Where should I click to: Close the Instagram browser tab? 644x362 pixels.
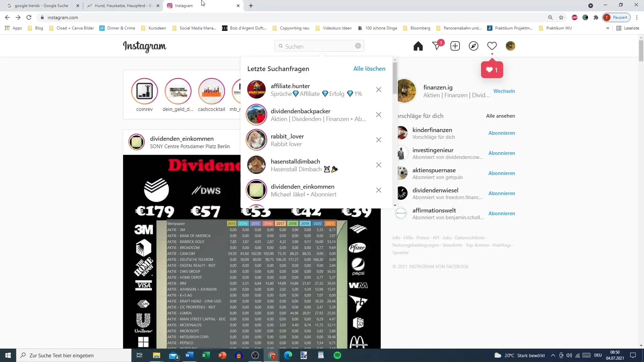(x=238, y=6)
